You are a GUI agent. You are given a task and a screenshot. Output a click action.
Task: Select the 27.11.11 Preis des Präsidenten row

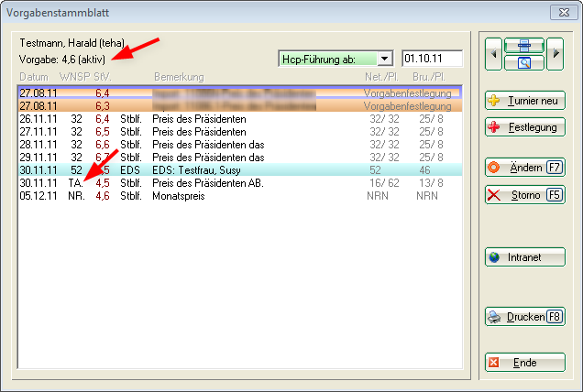click(240, 132)
